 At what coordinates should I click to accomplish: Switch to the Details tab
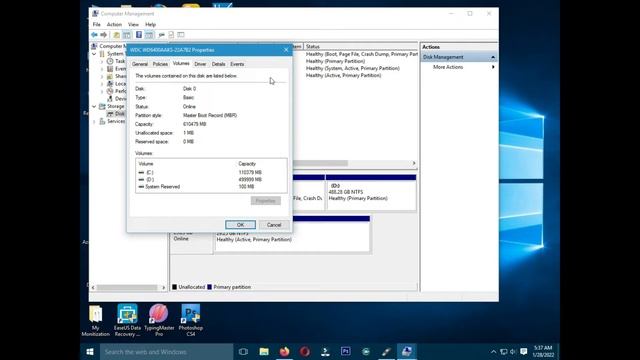(x=218, y=64)
